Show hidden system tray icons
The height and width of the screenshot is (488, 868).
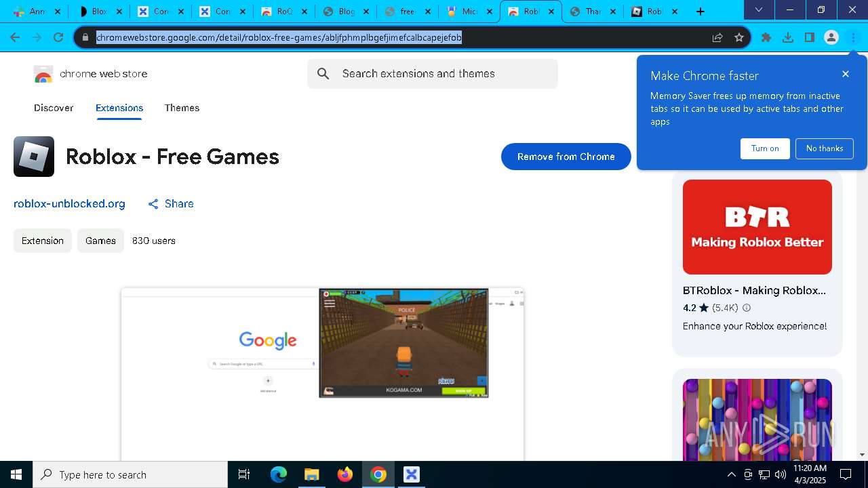point(732,474)
